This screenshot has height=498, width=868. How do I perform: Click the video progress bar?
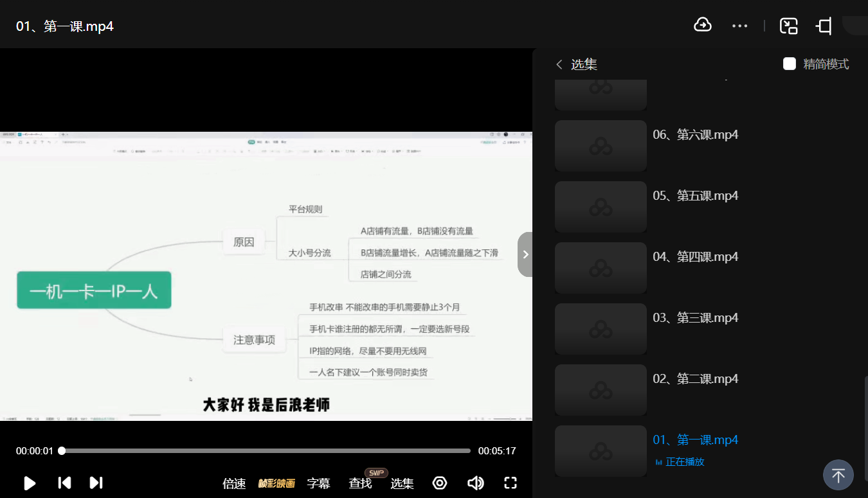266,451
